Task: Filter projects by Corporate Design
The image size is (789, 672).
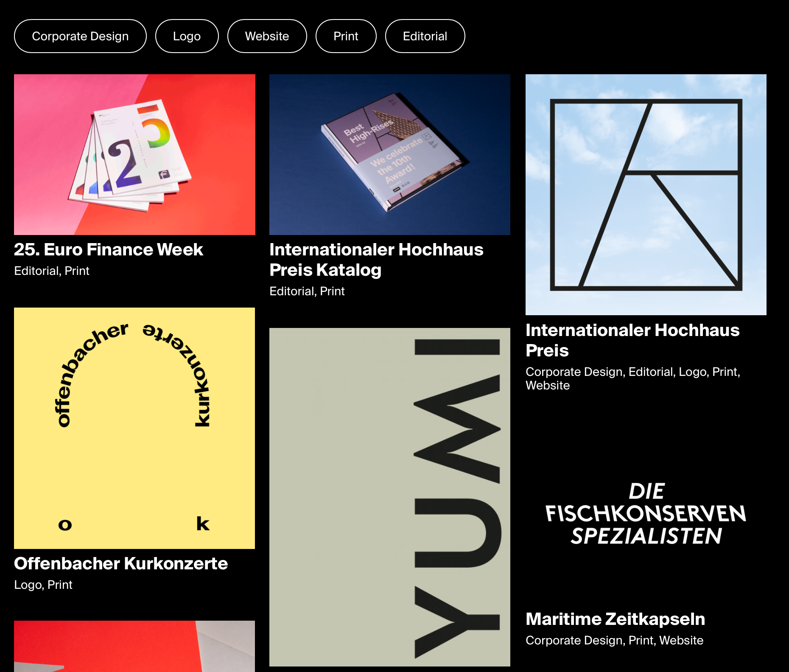Action: (x=80, y=36)
